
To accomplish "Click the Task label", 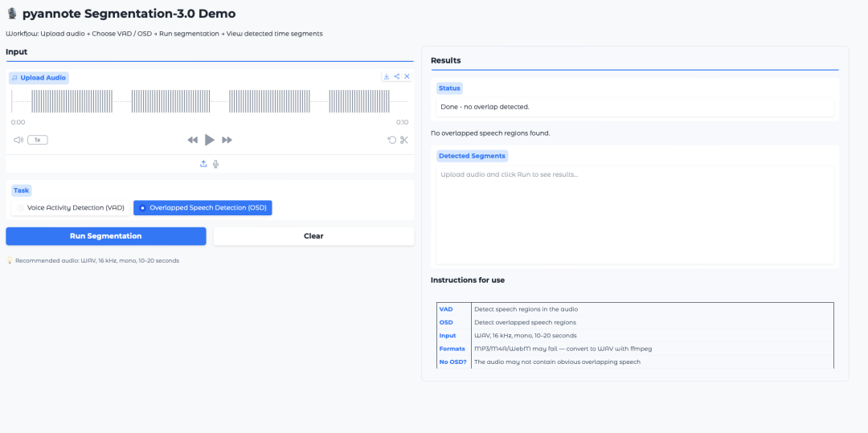I will coord(22,190).
